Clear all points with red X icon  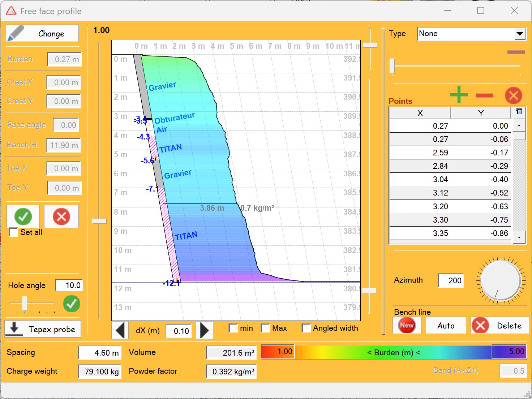514,95
